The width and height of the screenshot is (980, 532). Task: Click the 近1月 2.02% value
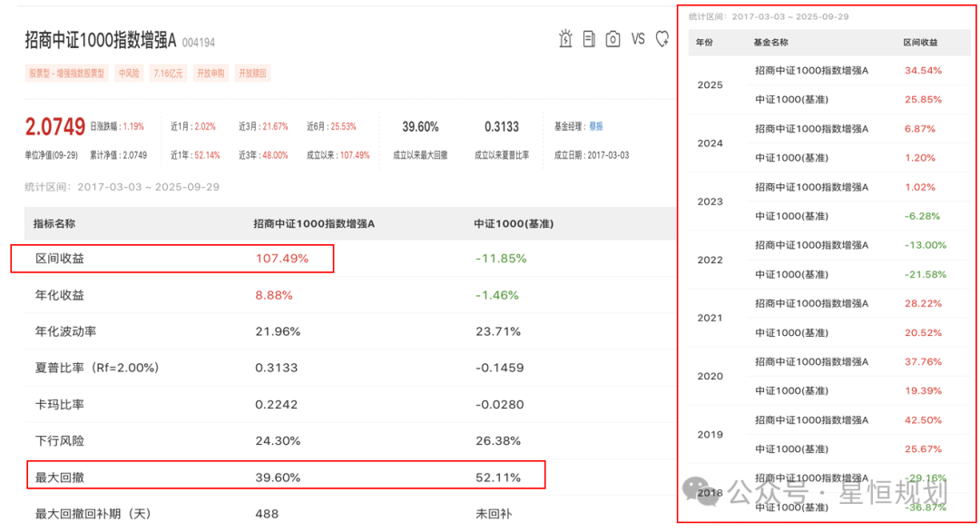tap(205, 126)
